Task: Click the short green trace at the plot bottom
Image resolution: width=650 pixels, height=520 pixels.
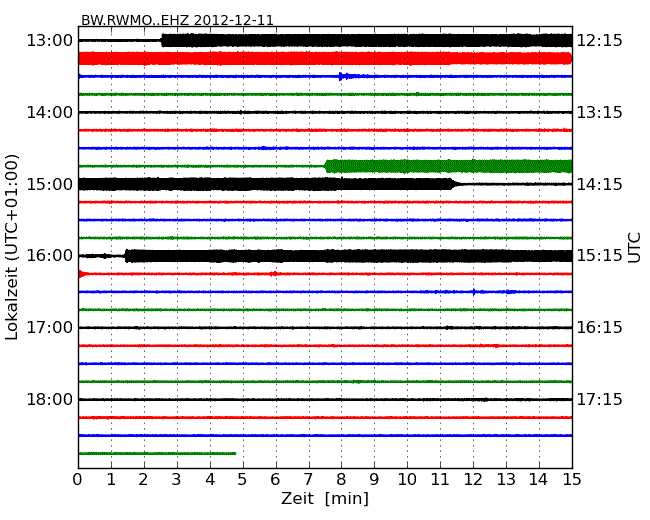Action: 158,454
